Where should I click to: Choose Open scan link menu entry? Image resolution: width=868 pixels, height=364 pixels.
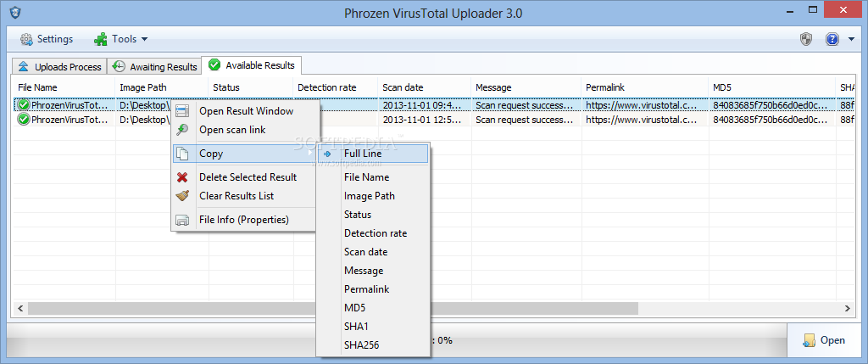click(x=245, y=130)
